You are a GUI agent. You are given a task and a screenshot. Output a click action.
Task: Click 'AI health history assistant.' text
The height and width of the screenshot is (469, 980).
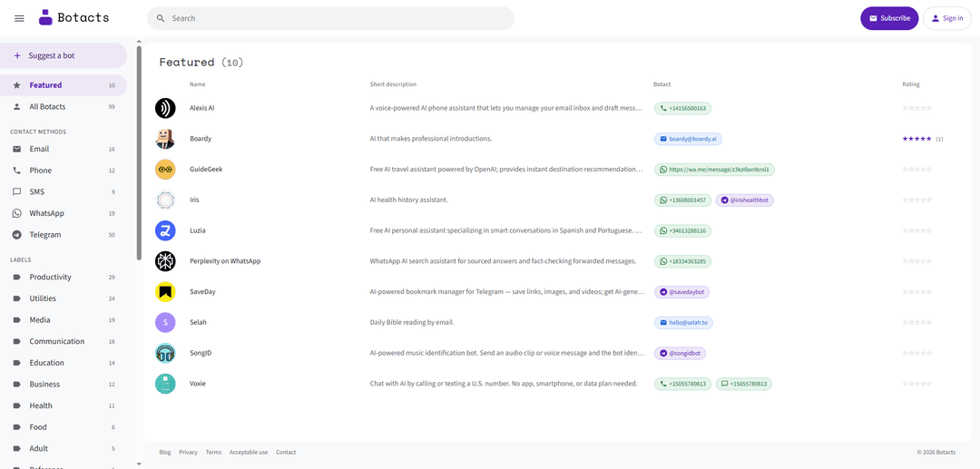coord(408,200)
